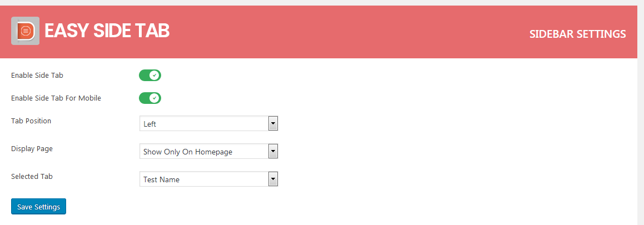This screenshot has height=225, width=644.
Task: Turn off Side Tab For Mobile switch
Action: pos(150,98)
